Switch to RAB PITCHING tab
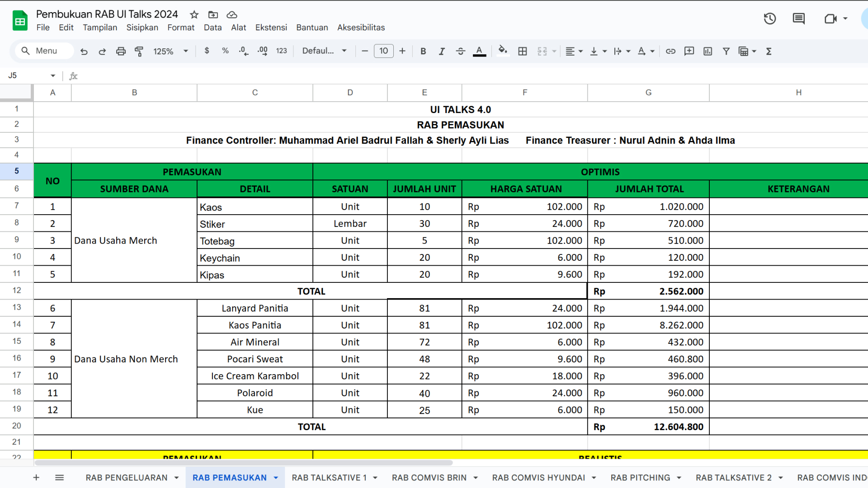 (x=640, y=478)
